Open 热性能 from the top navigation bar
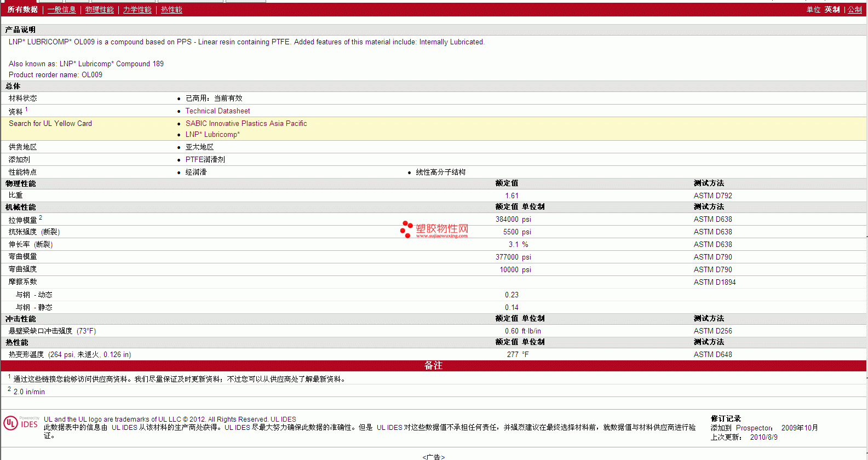This screenshot has width=868, height=460. pyautogui.click(x=171, y=10)
